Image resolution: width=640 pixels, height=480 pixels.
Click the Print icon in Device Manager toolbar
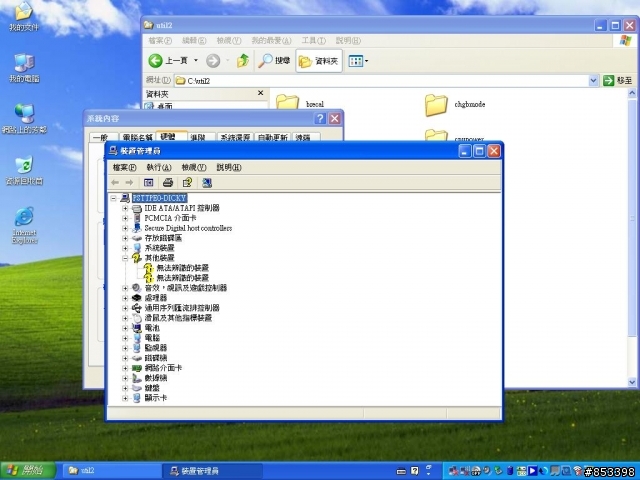click(x=168, y=182)
